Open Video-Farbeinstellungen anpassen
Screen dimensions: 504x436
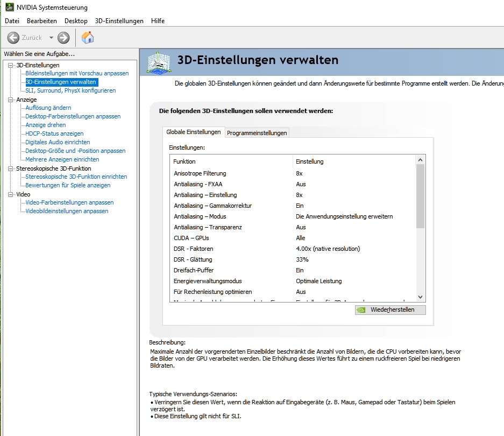(69, 202)
